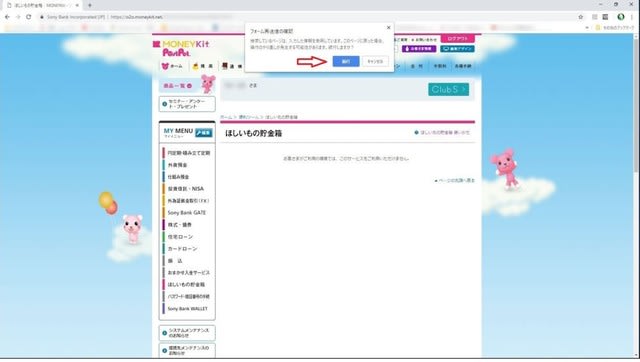Open 仕組み預金 in MY MENU
Screen dimensions: 640x362
coord(188,177)
